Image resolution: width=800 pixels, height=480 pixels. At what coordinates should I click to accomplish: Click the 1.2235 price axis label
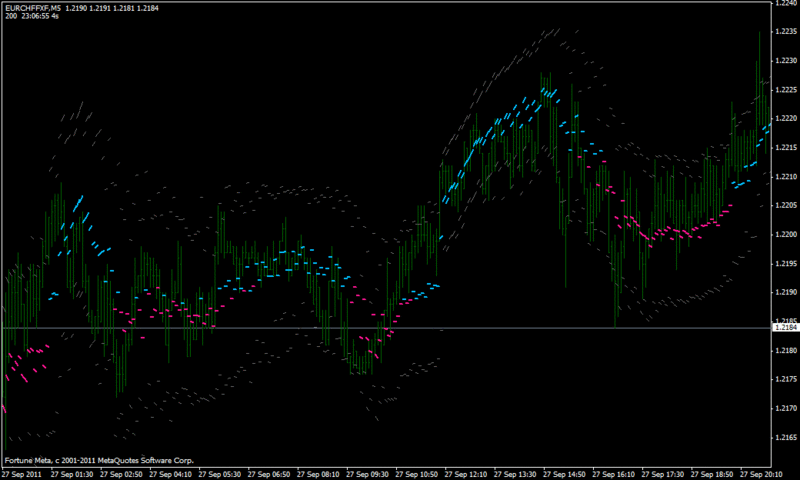(786, 31)
